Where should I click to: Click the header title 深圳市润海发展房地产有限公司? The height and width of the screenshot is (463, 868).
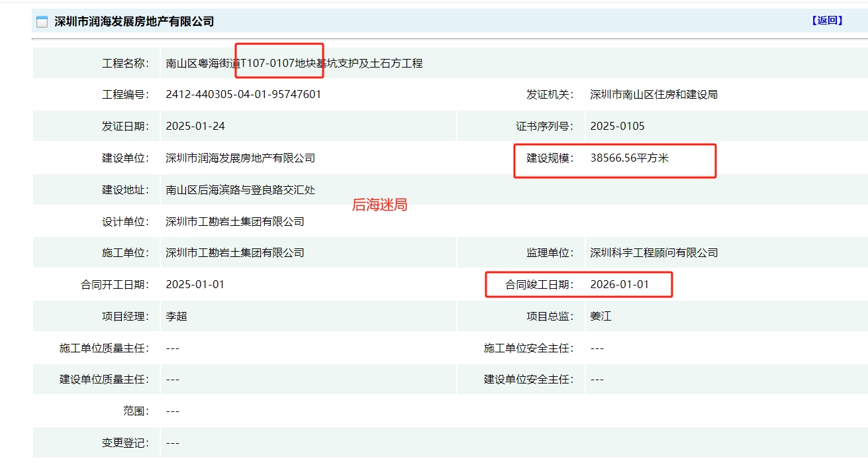click(134, 22)
